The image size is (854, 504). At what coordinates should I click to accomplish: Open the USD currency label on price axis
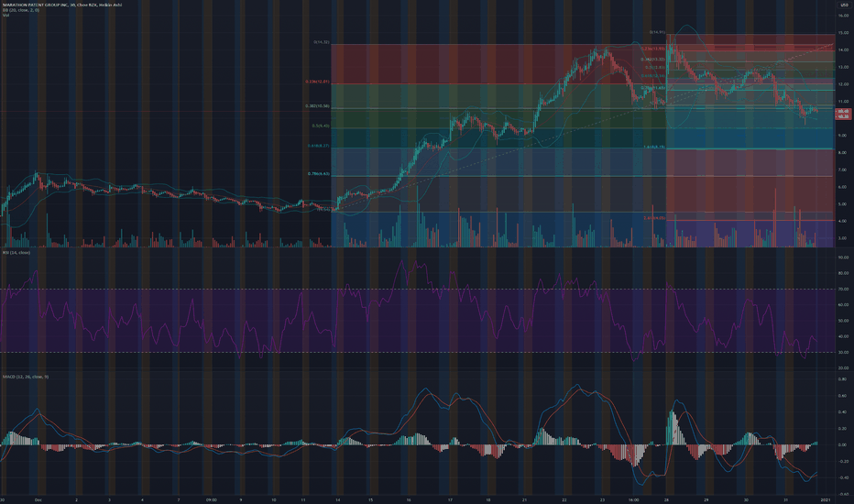(845, 5)
